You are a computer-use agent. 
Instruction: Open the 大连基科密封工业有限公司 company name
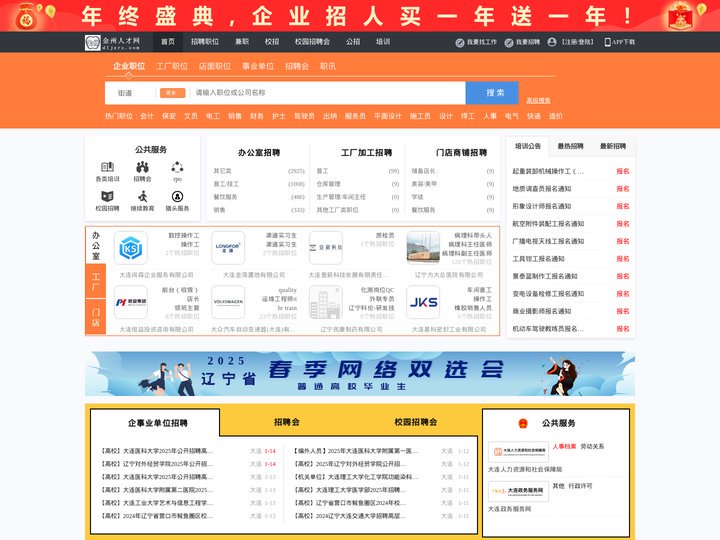tap(449, 329)
